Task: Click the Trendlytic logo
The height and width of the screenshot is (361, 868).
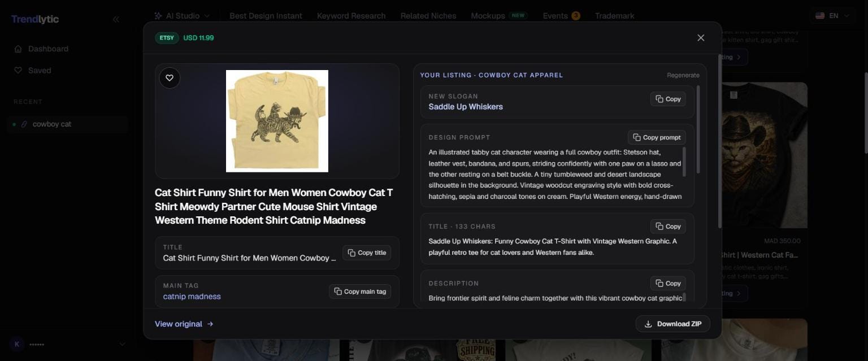Action: (x=35, y=19)
